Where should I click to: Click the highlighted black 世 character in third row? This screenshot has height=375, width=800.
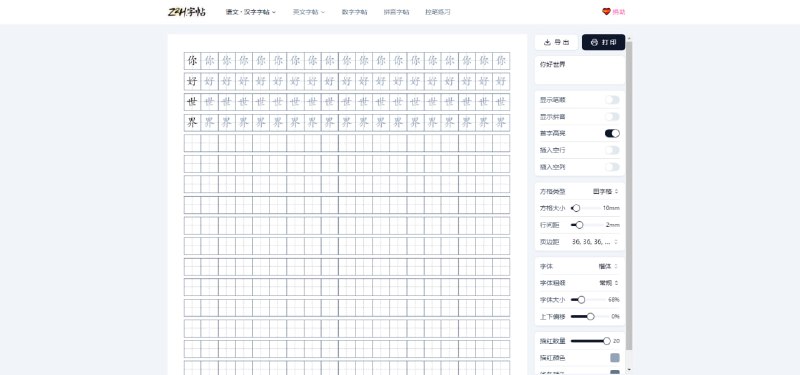pos(192,102)
